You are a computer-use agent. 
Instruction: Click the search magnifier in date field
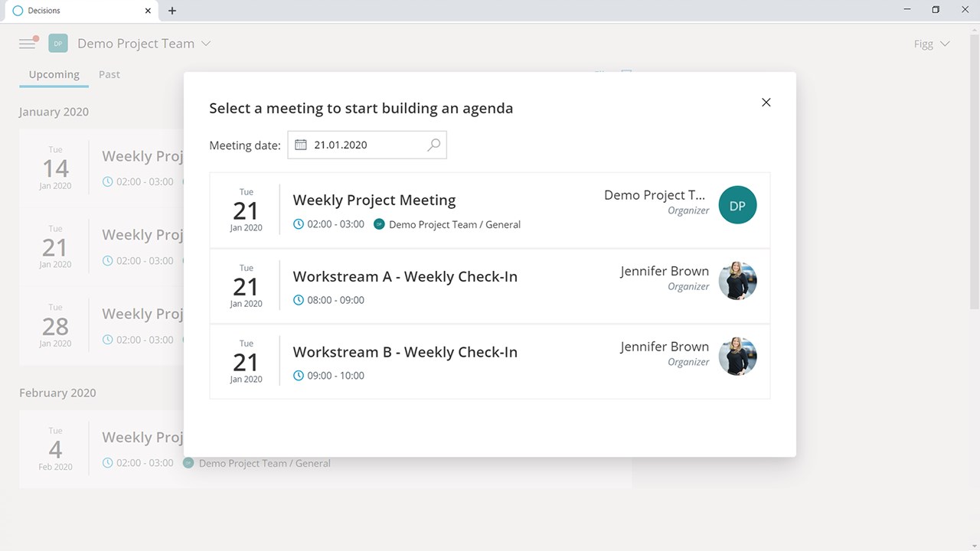[x=433, y=145]
